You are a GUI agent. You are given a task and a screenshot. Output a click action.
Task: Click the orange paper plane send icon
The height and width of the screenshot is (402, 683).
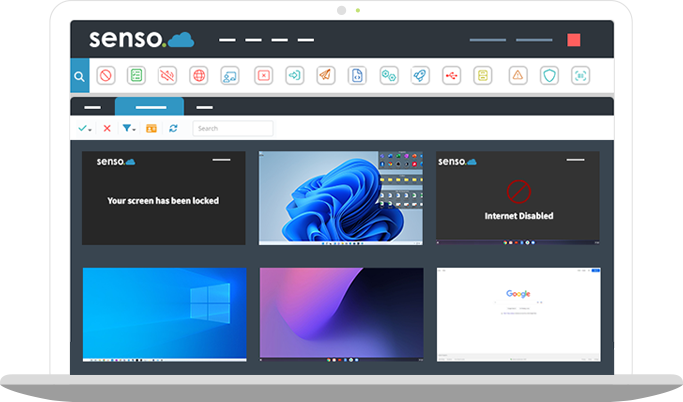325,75
